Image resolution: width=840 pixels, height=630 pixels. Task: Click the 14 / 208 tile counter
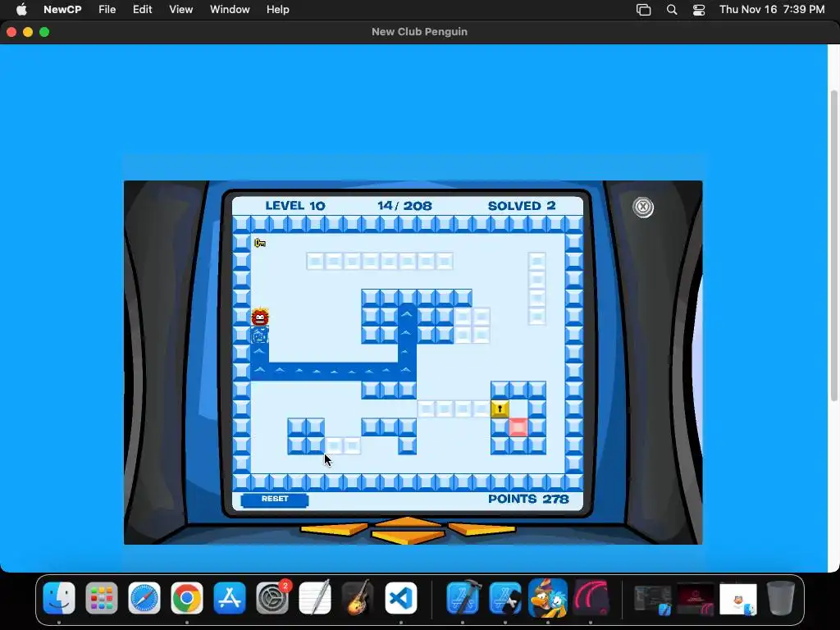click(x=404, y=206)
